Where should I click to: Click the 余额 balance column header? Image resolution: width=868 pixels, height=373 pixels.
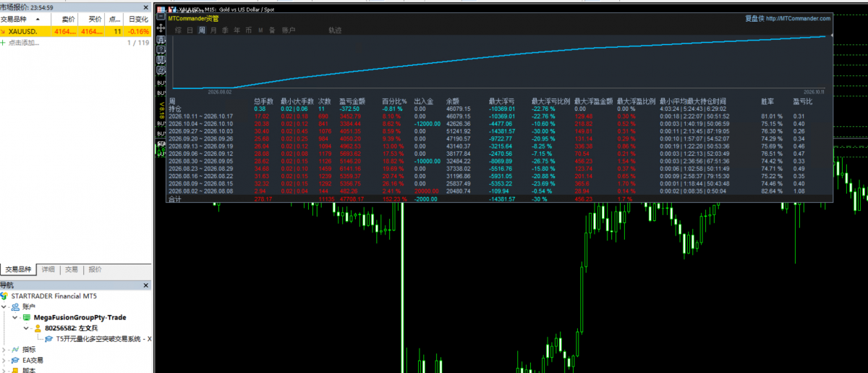[452, 101]
